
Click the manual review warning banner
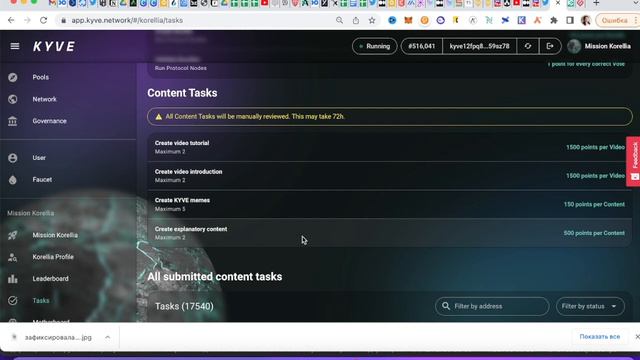[390, 116]
